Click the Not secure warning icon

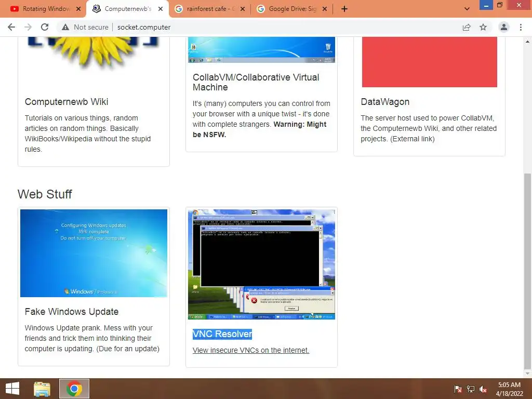click(x=65, y=27)
